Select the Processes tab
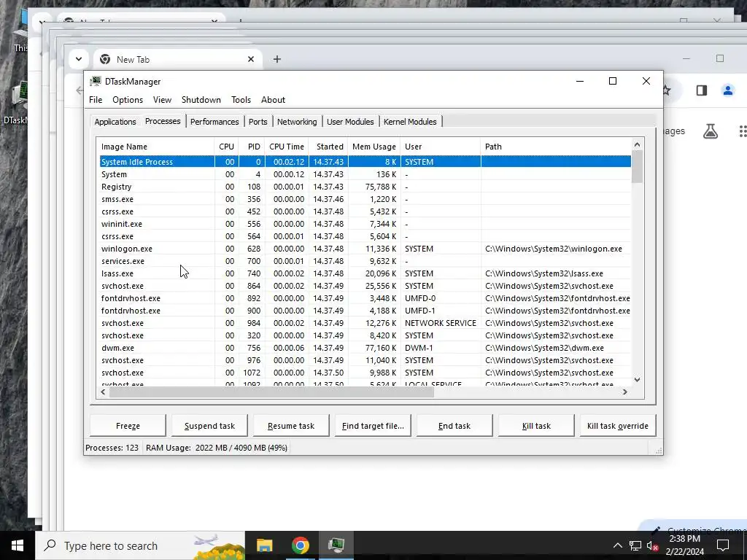The width and height of the screenshot is (747, 560). (x=163, y=121)
